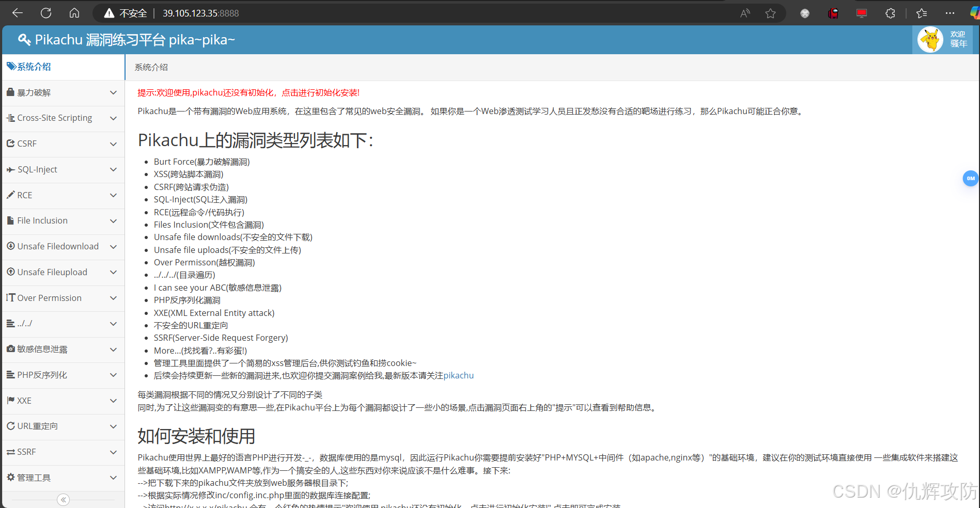Viewport: 980px width, 508px height.
Task: Open the ../../ directory traversal menu
Action: [x=63, y=324]
